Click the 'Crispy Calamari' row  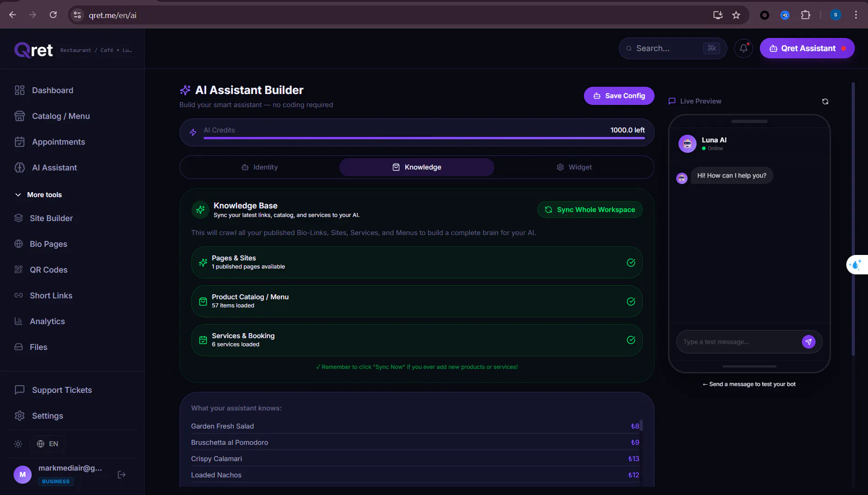(415, 459)
